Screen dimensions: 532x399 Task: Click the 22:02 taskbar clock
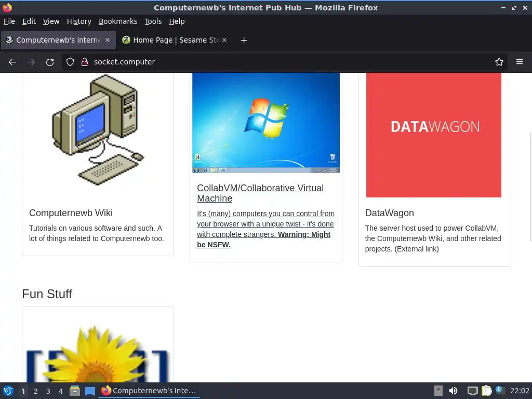pyautogui.click(x=520, y=391)
